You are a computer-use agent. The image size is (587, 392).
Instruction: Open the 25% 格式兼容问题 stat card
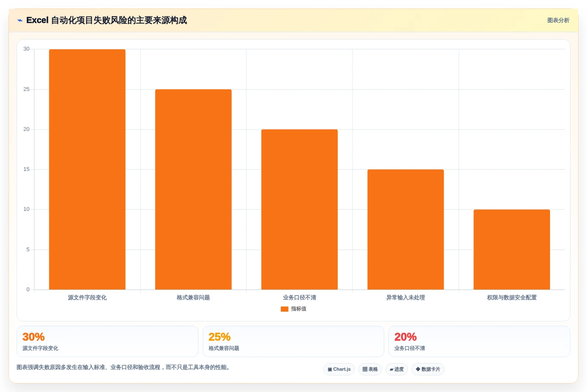coord(293,341)
